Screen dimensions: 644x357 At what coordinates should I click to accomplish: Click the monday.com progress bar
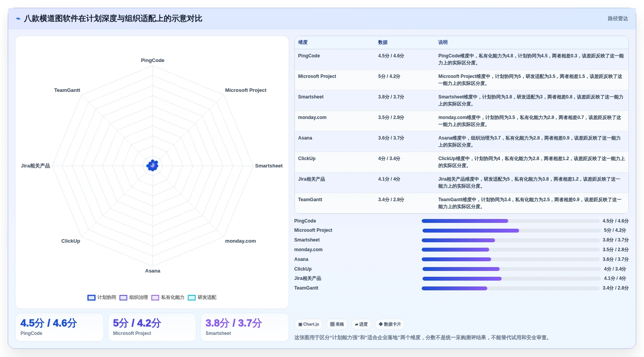(511, 250)
